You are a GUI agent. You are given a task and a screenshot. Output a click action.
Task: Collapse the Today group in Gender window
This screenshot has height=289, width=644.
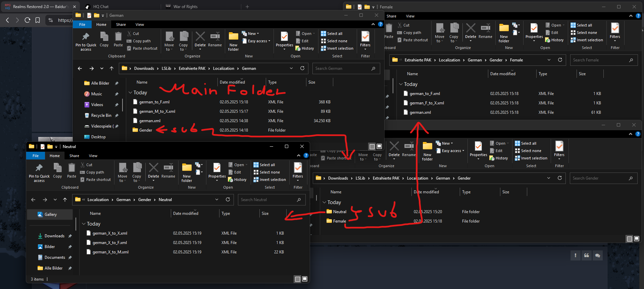[324, 202]
